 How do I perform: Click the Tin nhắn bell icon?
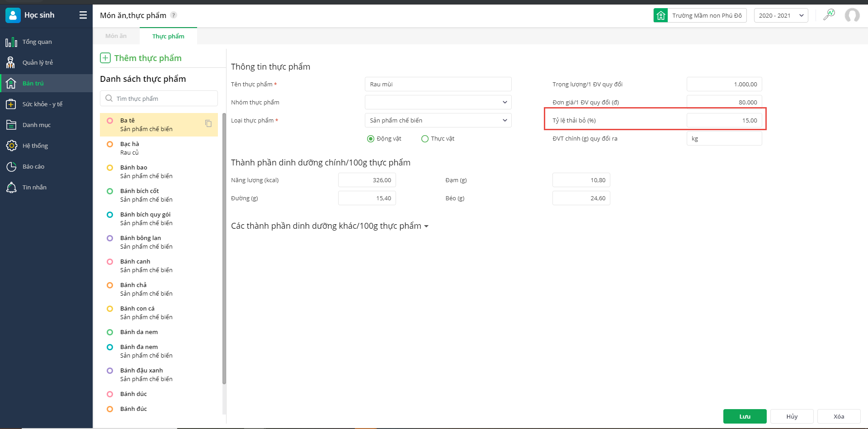click(11, 188)
